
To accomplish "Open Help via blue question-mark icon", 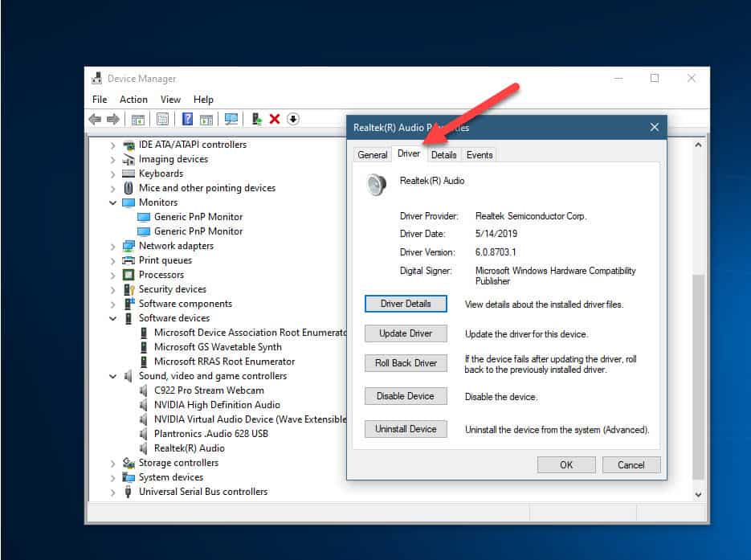I will pyautogui.click(x=187, y=119).
